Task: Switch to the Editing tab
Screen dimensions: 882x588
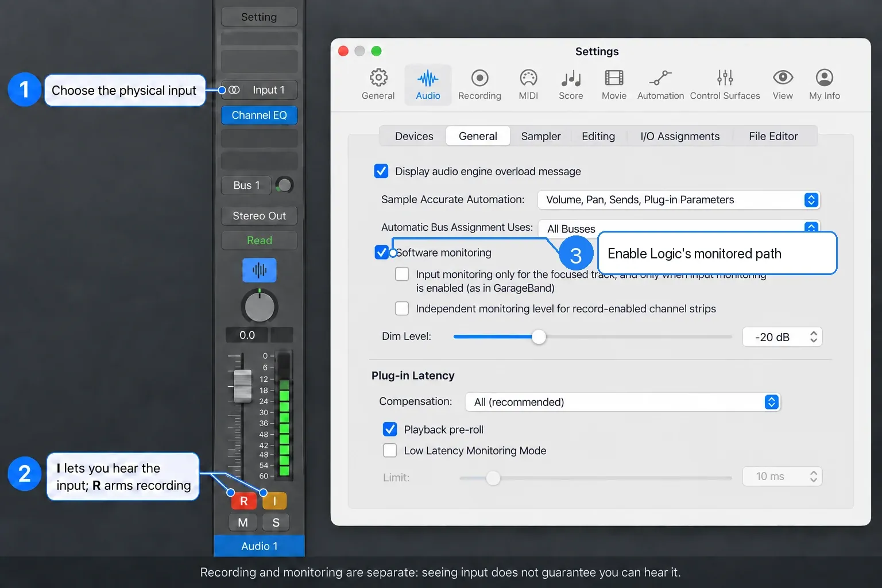Action: [x=598, y=136]
